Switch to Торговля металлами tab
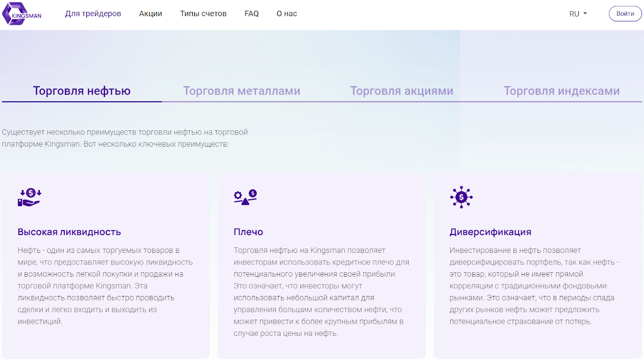This screenshot has width=644, height=360. 242,91
